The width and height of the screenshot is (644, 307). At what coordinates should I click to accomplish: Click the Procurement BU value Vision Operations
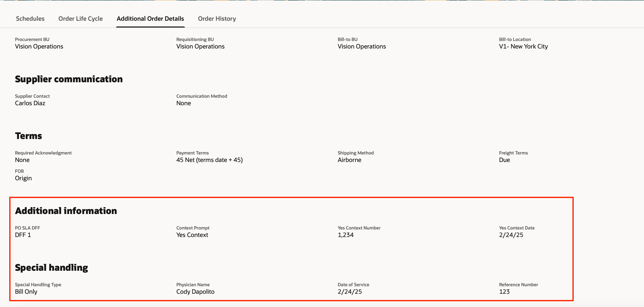pyautogui.click(x=39, y=46)
